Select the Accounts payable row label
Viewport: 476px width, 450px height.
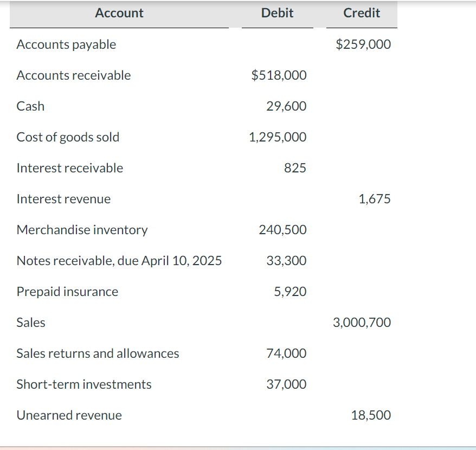[x=66, y=44]
